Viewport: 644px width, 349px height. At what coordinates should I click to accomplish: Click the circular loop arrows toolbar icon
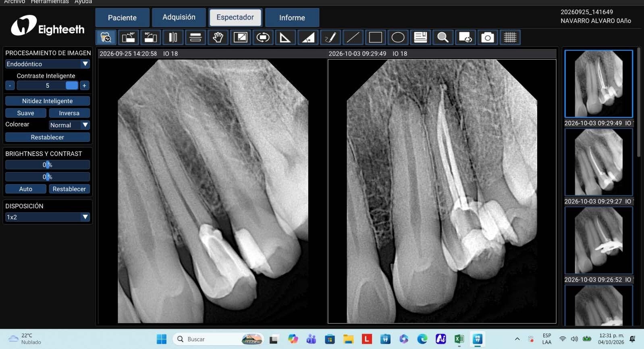click(263, 37)
